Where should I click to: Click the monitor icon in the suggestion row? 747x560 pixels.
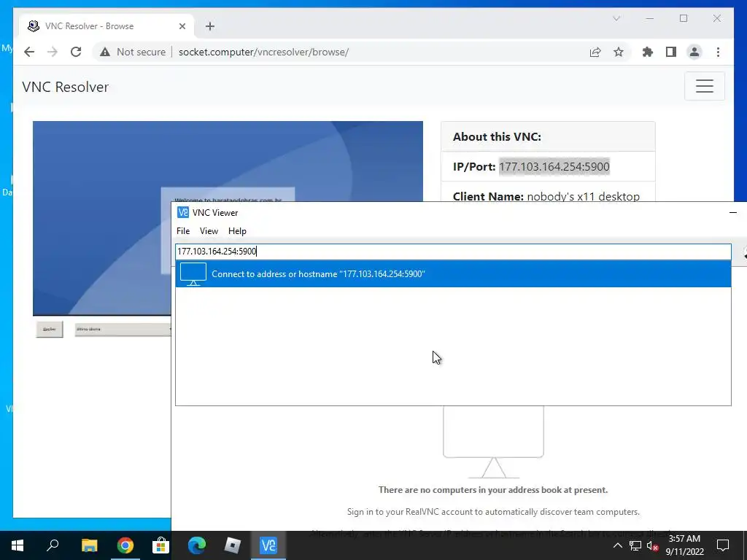[193, 274]
